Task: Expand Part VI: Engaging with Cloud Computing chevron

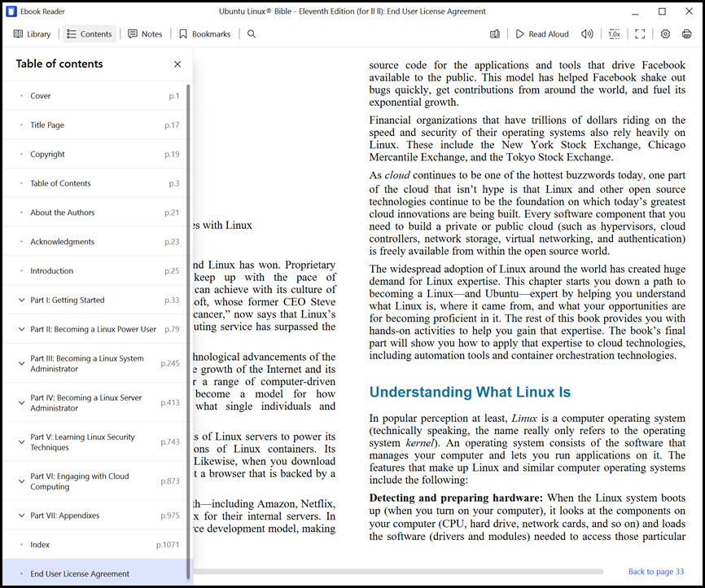Action: (x=21, y=481)
